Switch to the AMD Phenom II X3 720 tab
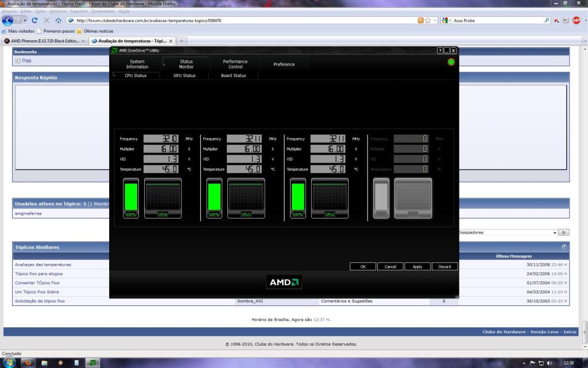This screenshot has height=368, width=588. (45, 41)
